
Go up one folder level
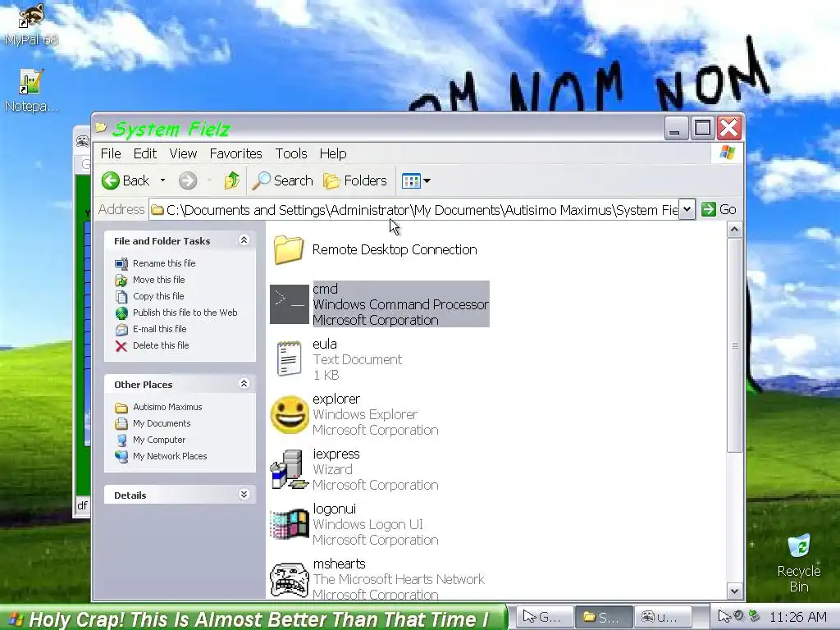(232, 180)
